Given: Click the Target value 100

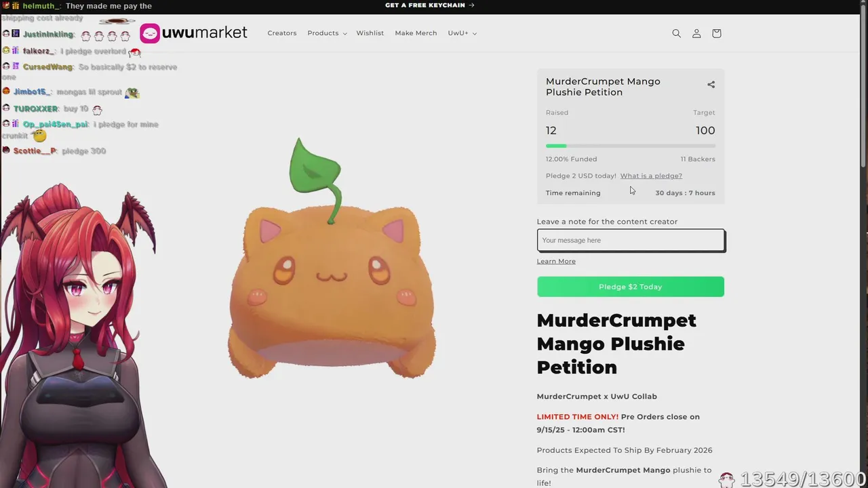Looking at the screenshot, I should pos(705,131).
